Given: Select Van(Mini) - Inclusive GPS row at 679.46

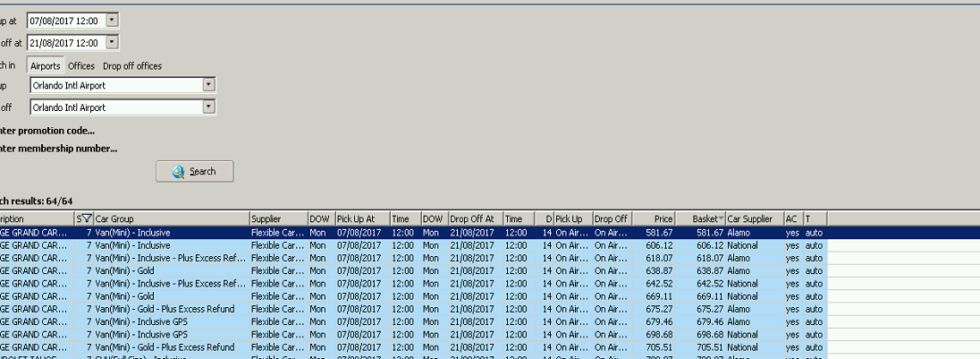Looking at the screenshot, I should [x=414, y=321].
